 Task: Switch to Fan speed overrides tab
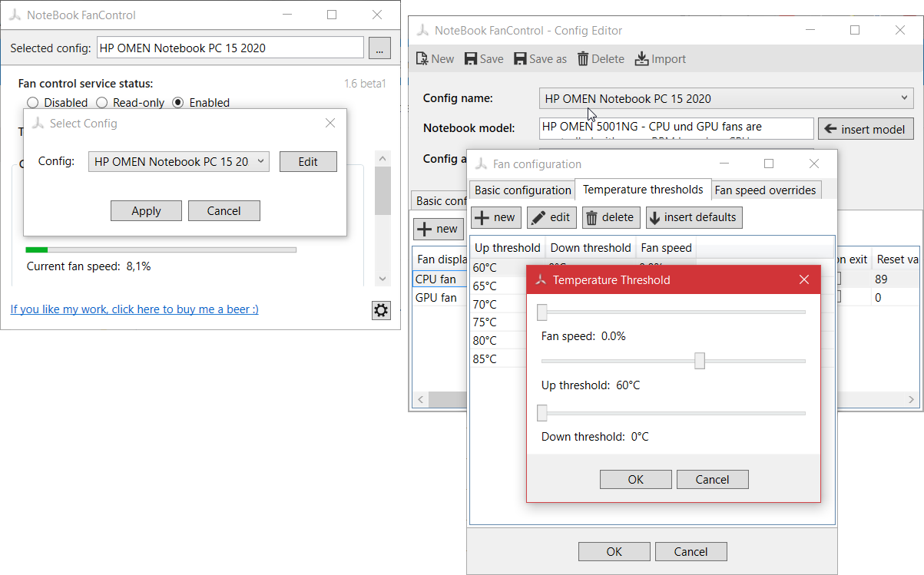[x=765, y=190]
